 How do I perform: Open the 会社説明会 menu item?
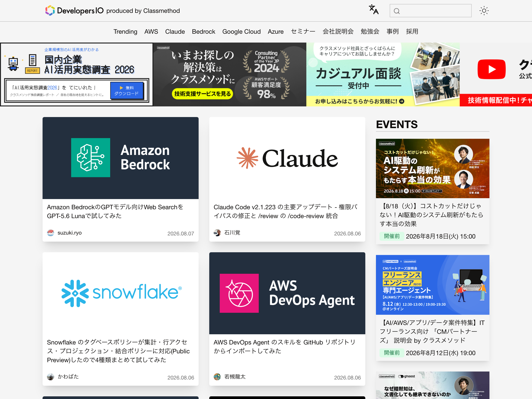[338, 31]
